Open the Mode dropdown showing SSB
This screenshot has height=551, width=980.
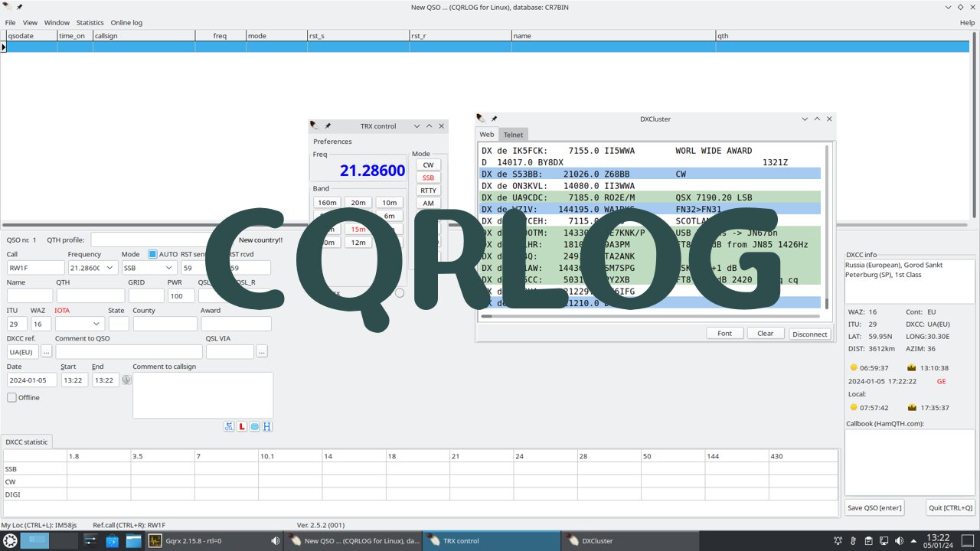170,268
